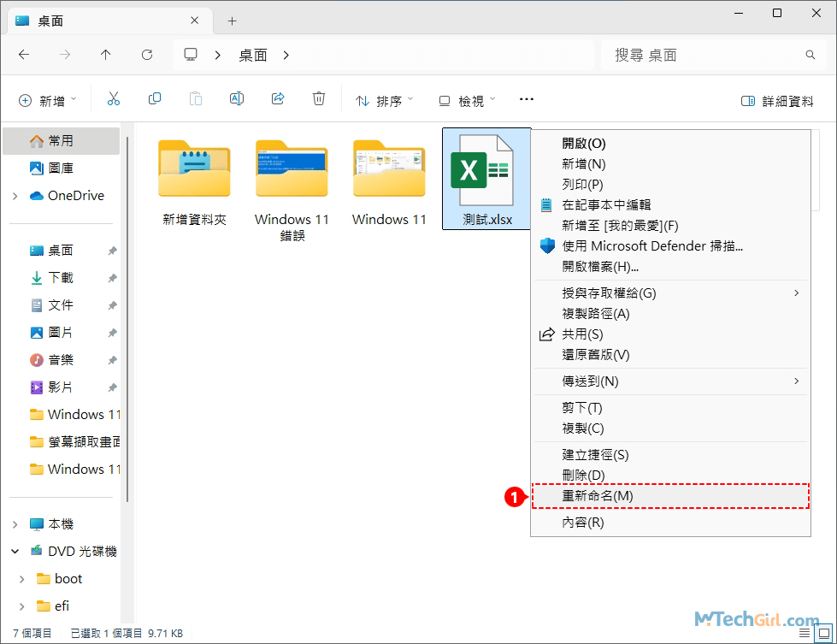The width and height of the screenshot is (837, 644).
Task: Collapse the DVD 光碟機 tree node
Action: coord(15,552)
